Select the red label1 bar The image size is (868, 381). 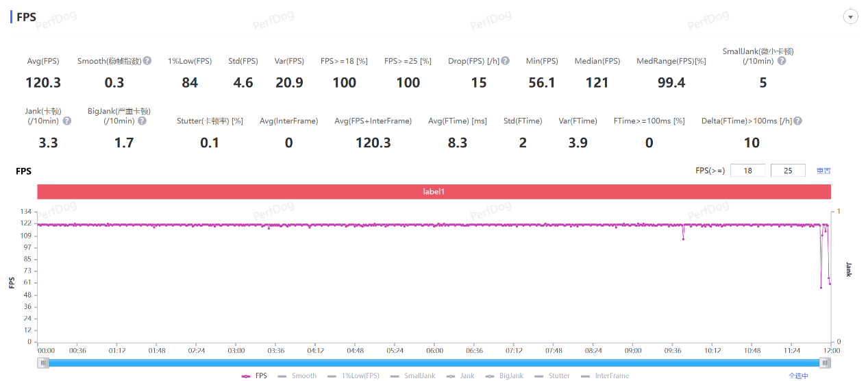[x=434, y=192]
